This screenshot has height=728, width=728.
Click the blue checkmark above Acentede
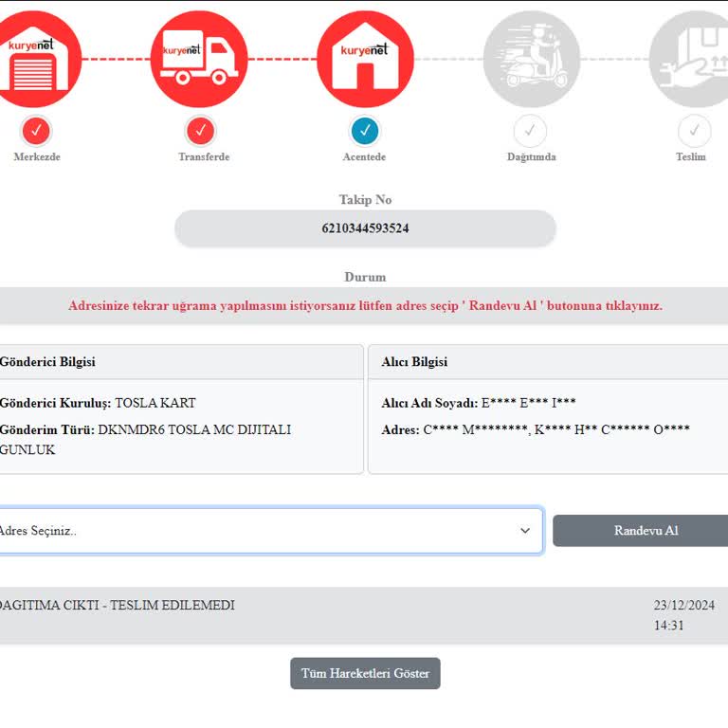click(x=365, y=131)
